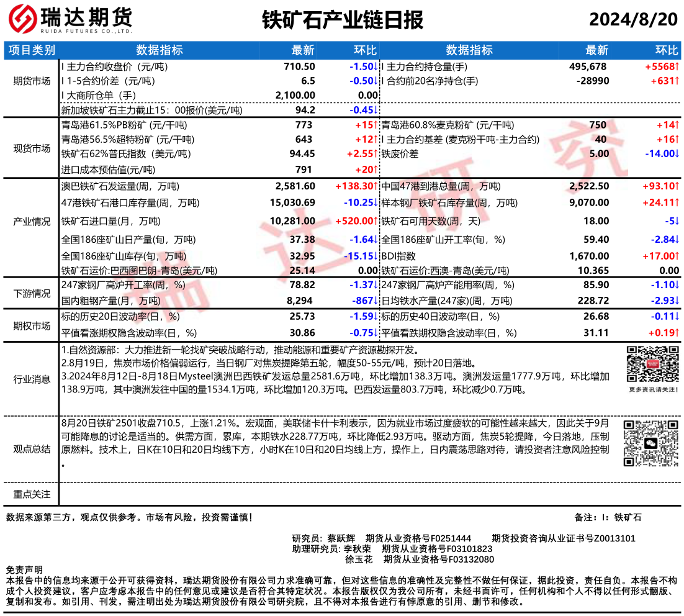Select the 现货市场 category cell
Screen dimensions: 684x616
click(32, 148)
